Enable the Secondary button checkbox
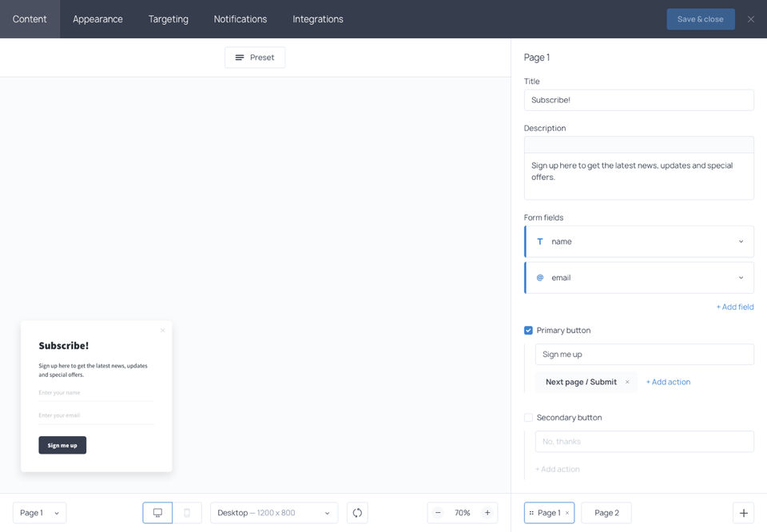The height and width of the screenshot is (532, 767). coord(528,418)
